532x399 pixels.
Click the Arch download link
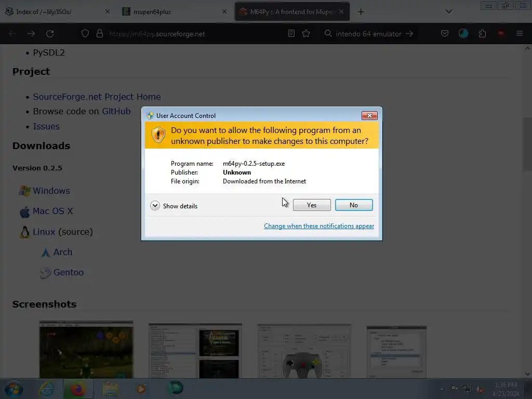tap(63, 252)
